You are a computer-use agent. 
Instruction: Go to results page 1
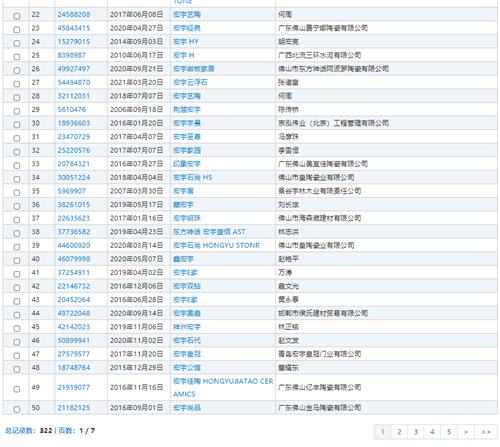[x=383, y=432]
